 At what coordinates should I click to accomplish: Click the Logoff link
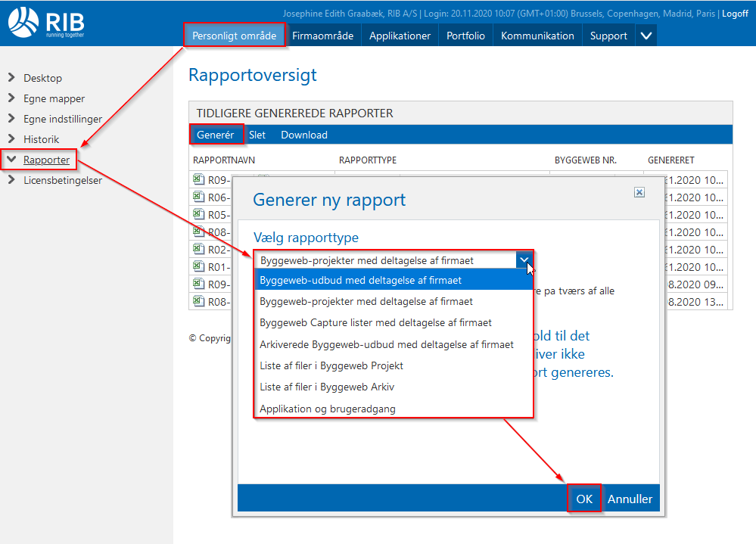734,14
